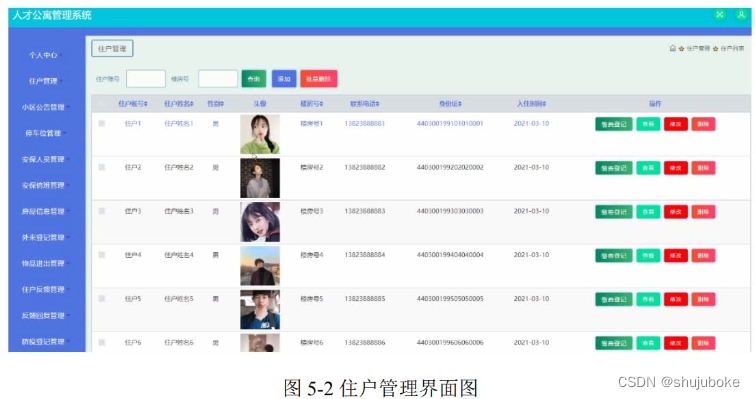Check the checkbox for row 住户6
Image resolution: width=755 pixels, height=399 pixels.
[102, 342]
